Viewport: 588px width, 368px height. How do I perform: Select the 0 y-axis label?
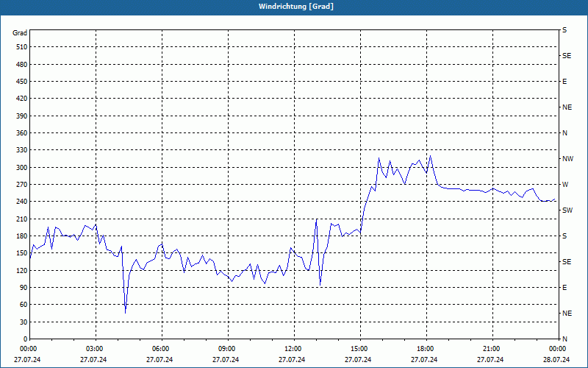[x=25, y=339]
